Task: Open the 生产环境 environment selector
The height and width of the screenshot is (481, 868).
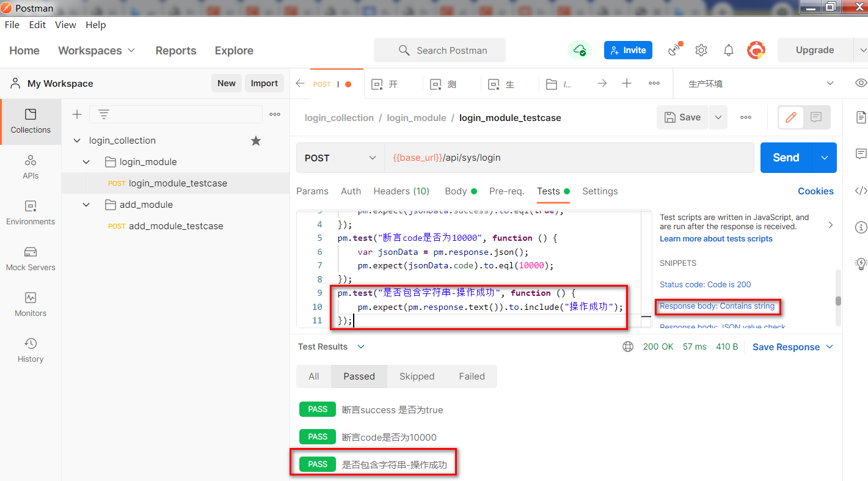Action: click(760, 84)
